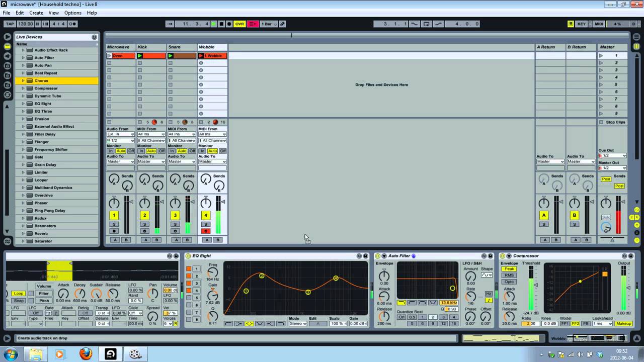Toggle the KEY map mode button
The height and width of the screenshot is (362, 644).
(x=582, y=24)
